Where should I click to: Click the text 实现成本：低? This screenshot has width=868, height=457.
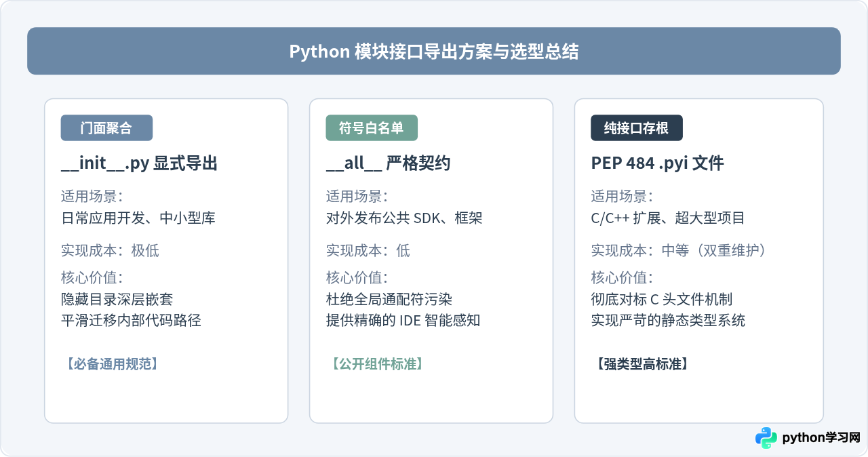coord(368,251)
